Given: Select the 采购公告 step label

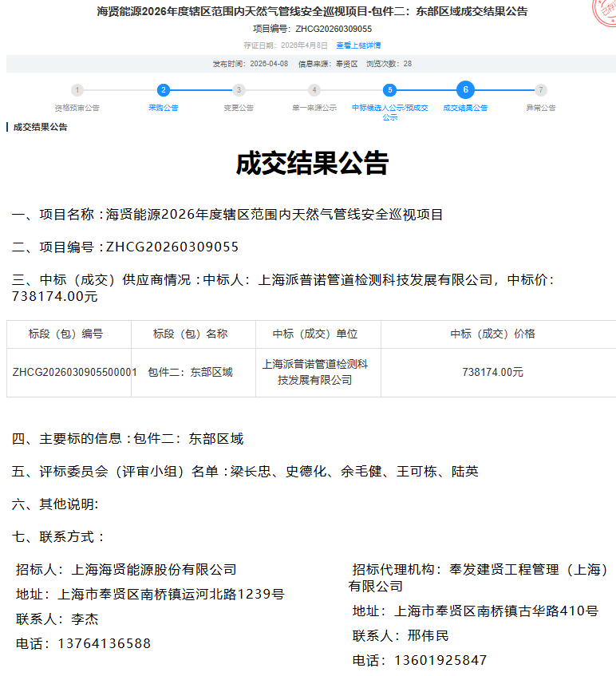Looking at the screenshot, I should (163, 108).
